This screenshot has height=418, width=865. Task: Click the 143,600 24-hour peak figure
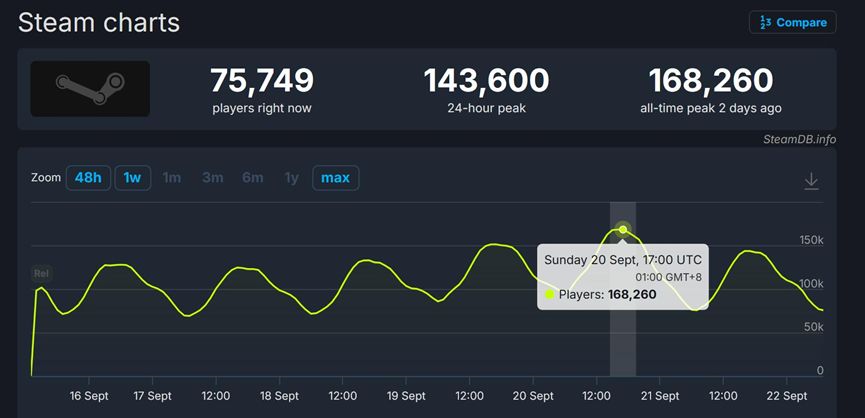(487, 81)
